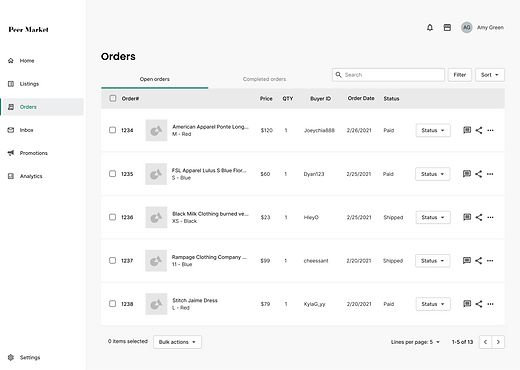
Task: Click the Buyer ID column header
Action: pyautogui.click(x=320, y=99)
